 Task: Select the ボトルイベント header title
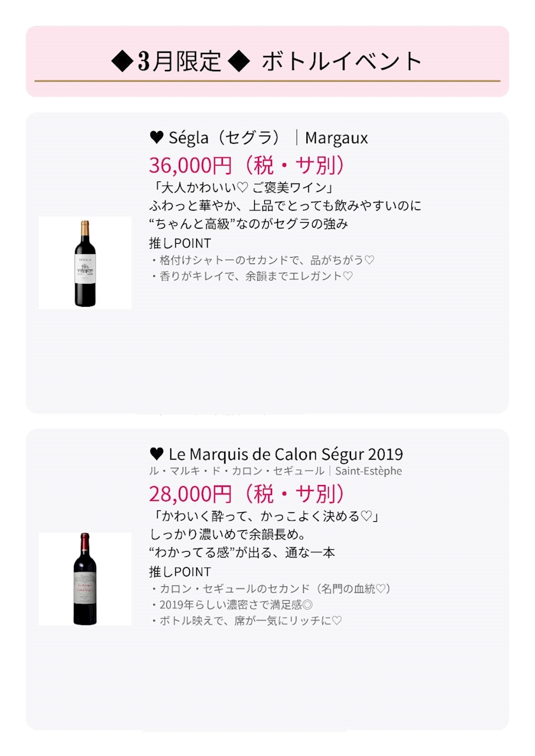pyautogui.click(x=341, y=62)
